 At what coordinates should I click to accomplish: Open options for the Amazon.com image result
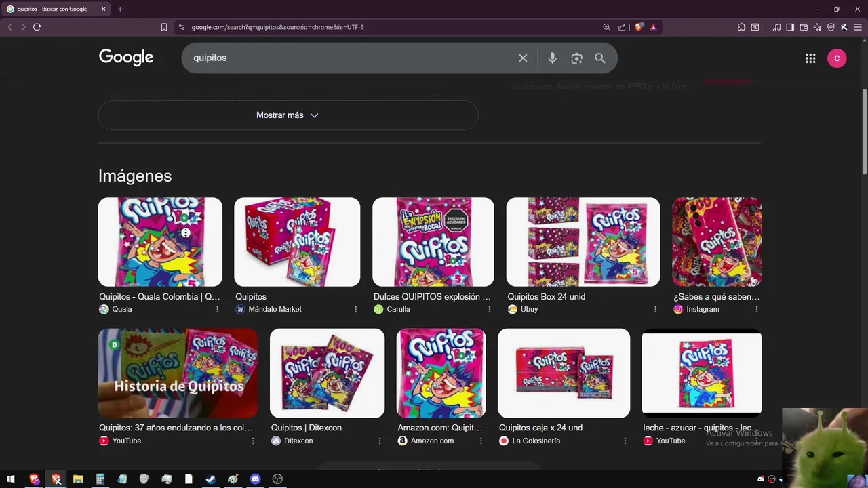tap(481, 441)
